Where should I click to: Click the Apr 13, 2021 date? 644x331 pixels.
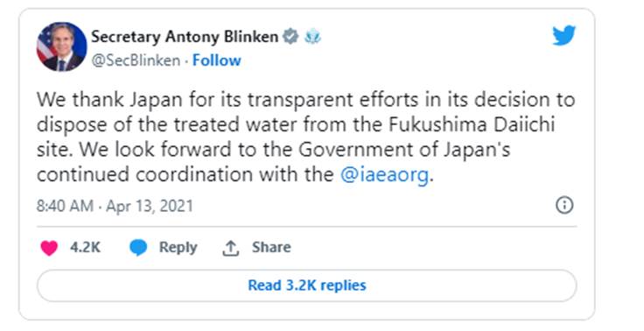(150, 206)
